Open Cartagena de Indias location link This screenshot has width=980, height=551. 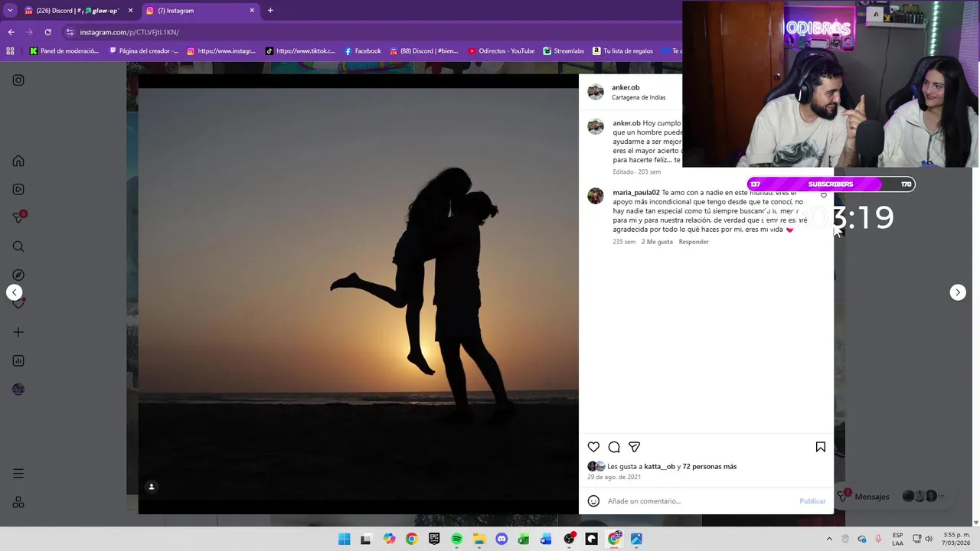(639, 97)
